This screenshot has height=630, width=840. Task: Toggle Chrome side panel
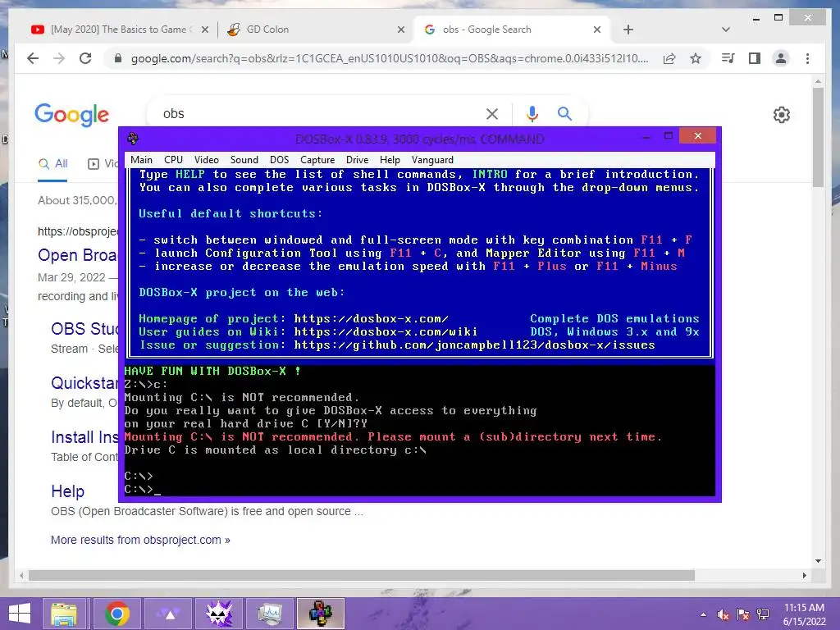pyautogui.click(x=755, y=58)
